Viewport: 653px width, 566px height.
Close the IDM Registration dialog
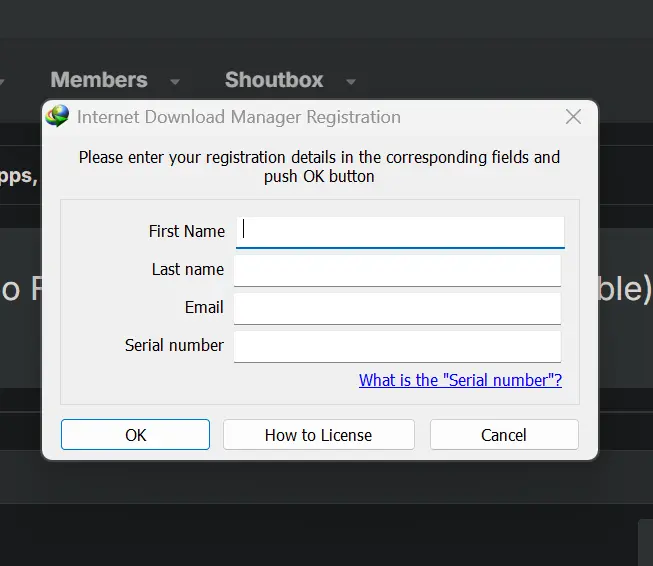click(573, 117)
